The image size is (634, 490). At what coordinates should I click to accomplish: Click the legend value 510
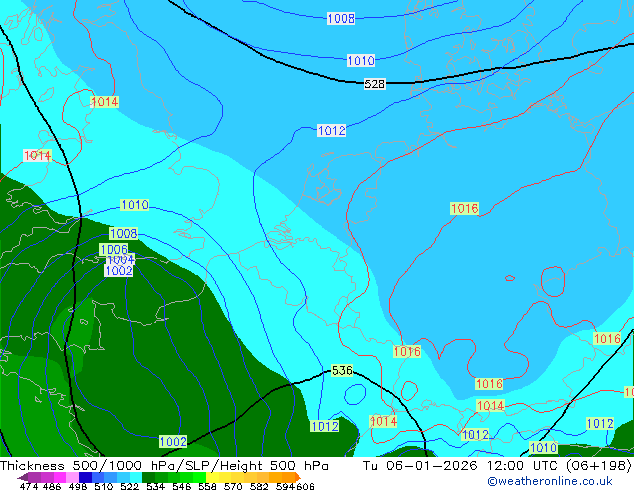(x=104, y=486)
